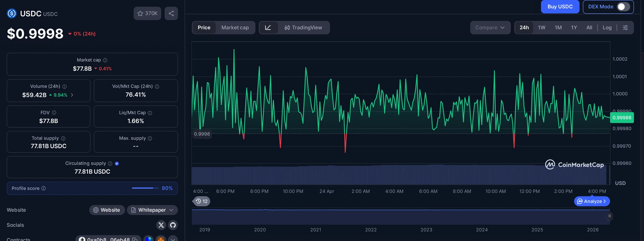Expand more contracts chevron
Screen dimensions: 644x241
tap(173, 239)
